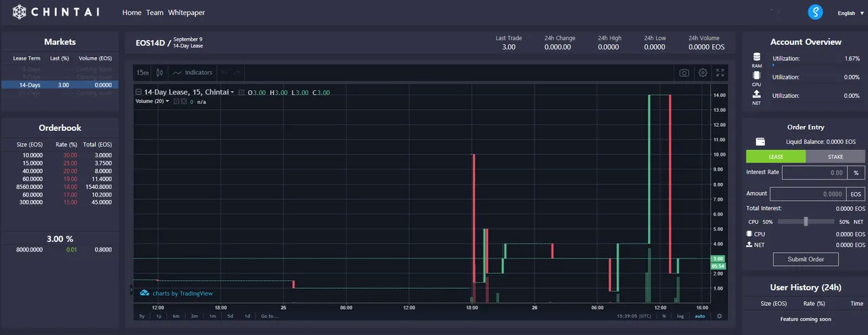
Task: Click the NET utilization icon
Action: 757,95
